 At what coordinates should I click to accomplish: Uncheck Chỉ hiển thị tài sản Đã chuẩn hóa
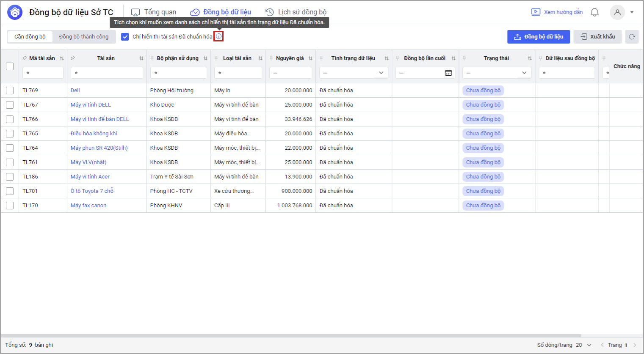(125, 37)
